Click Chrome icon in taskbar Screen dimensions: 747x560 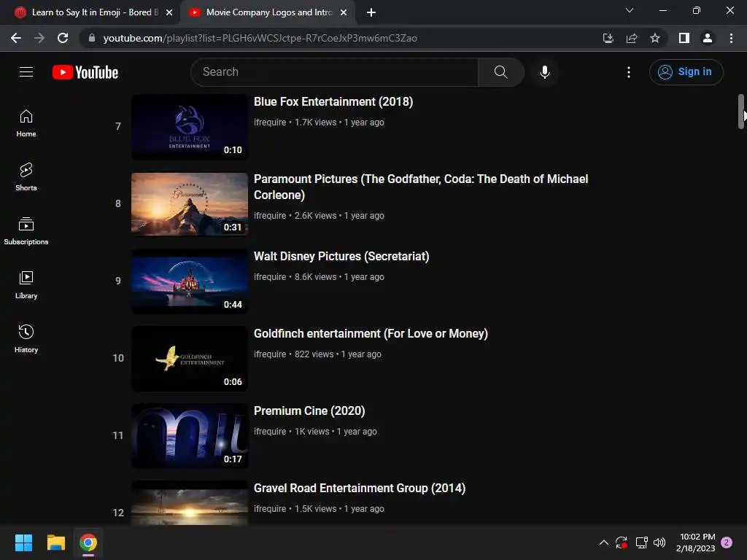(x=88, y=542)
